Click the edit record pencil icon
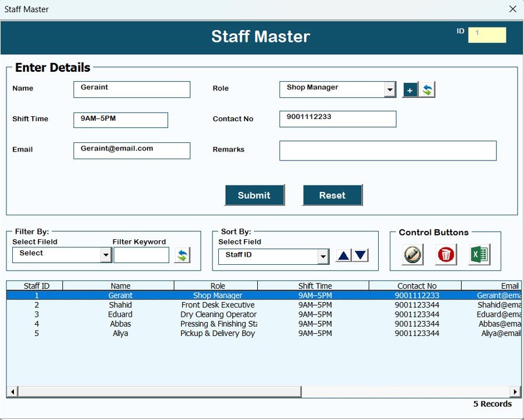Image resolution: width=524 pixels, height=420 pixels. pos(413,255)
